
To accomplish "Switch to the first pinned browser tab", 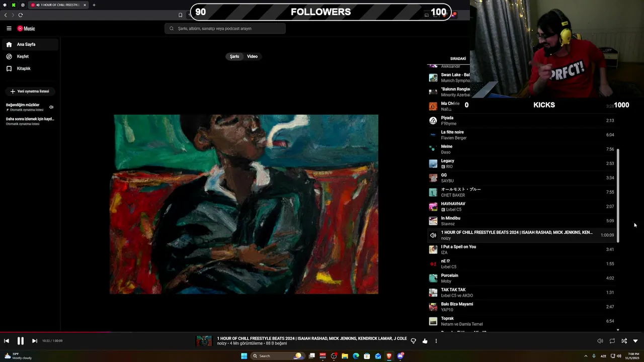I will point(5,5).
